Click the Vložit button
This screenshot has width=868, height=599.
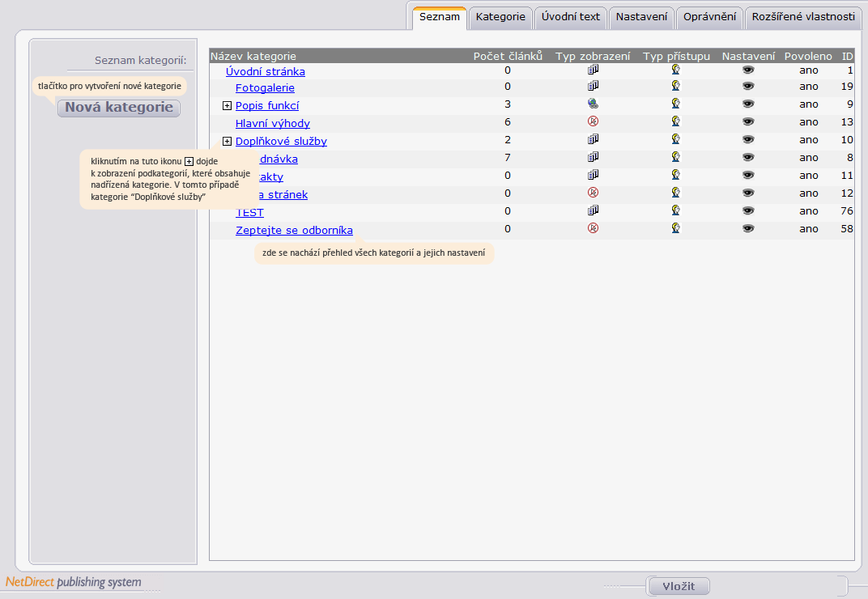click(x=679, y=586)
